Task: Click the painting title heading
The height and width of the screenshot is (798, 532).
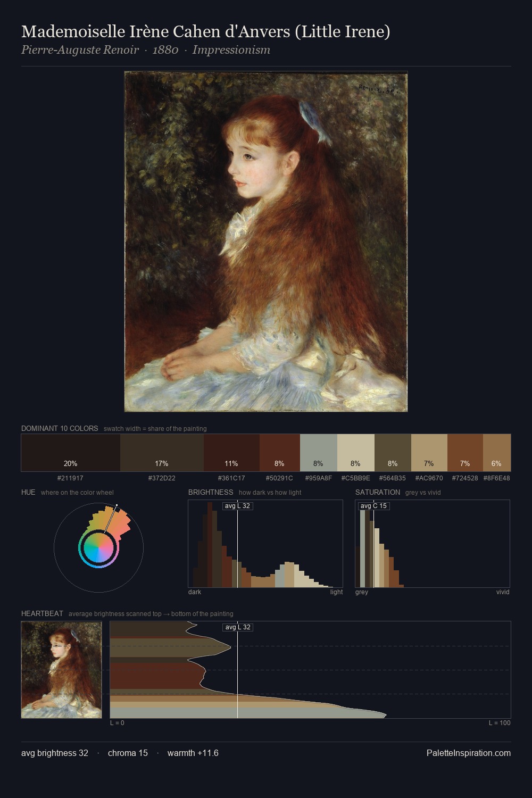Action: 206,31
